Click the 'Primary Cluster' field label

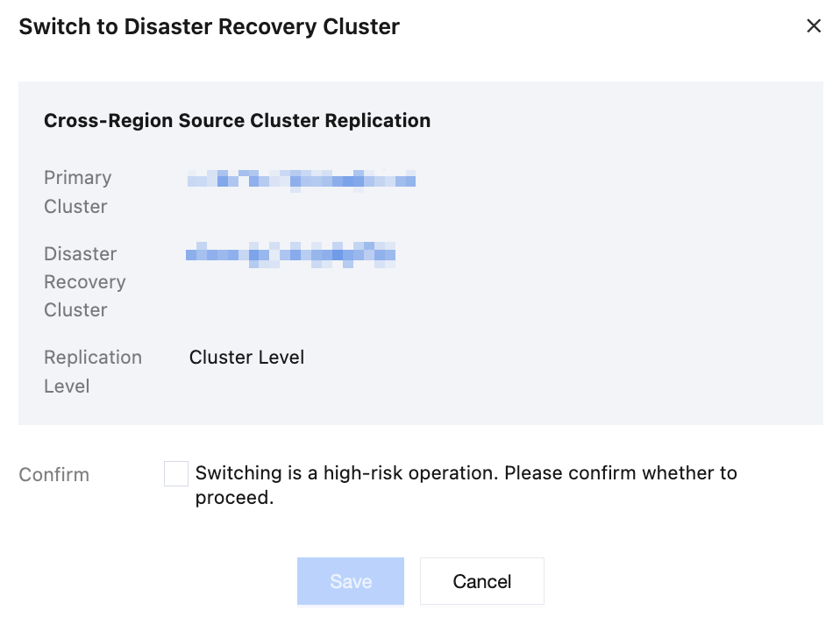tap(78, 192)
